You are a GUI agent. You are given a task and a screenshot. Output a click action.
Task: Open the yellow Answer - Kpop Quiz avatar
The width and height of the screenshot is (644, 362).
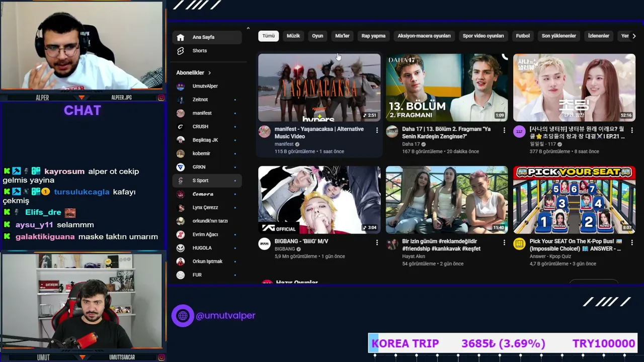coord(519,244)
